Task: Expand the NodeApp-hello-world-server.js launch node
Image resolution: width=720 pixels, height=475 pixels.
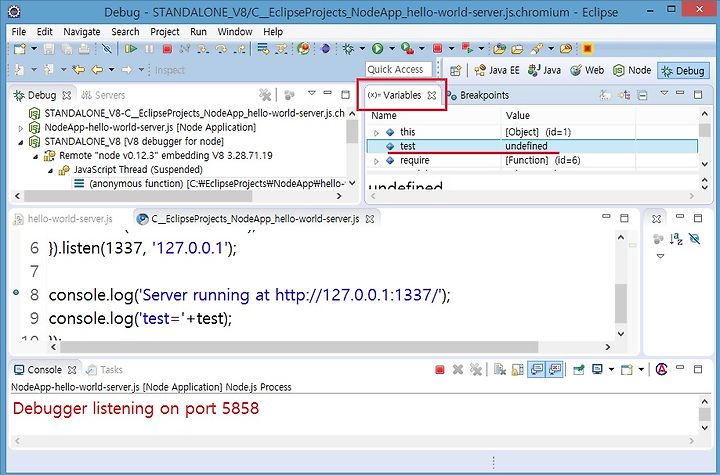Action: click(x=20, y=128)
